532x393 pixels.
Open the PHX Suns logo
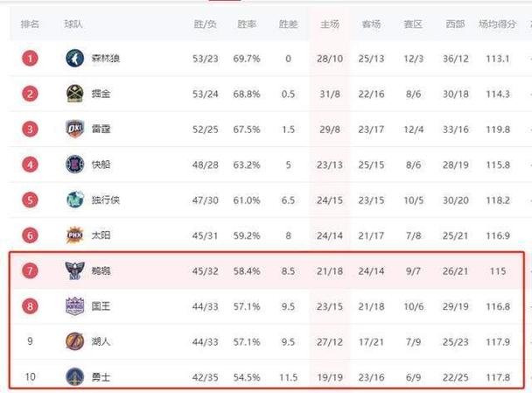(74, 235)
